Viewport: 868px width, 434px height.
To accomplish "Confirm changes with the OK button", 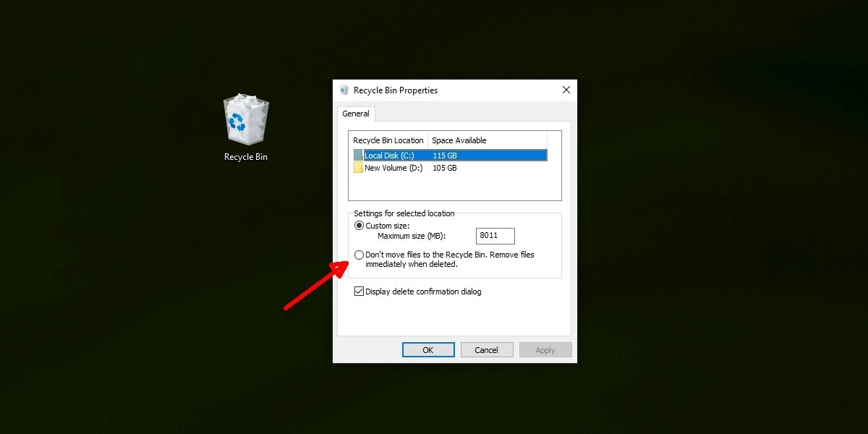I will point(428,349).
